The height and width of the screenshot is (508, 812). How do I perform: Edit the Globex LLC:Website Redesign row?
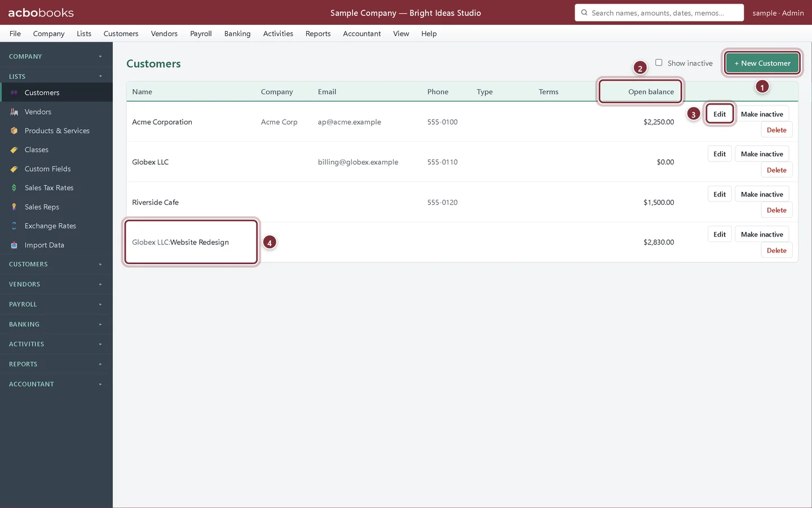pyautogui.click(x=720, y=234)
